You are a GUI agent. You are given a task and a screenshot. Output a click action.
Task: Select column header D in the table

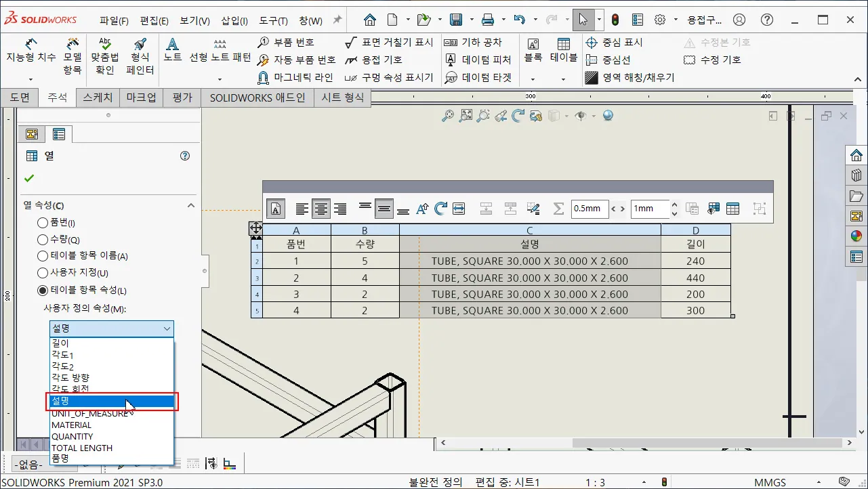pos(696,230)
